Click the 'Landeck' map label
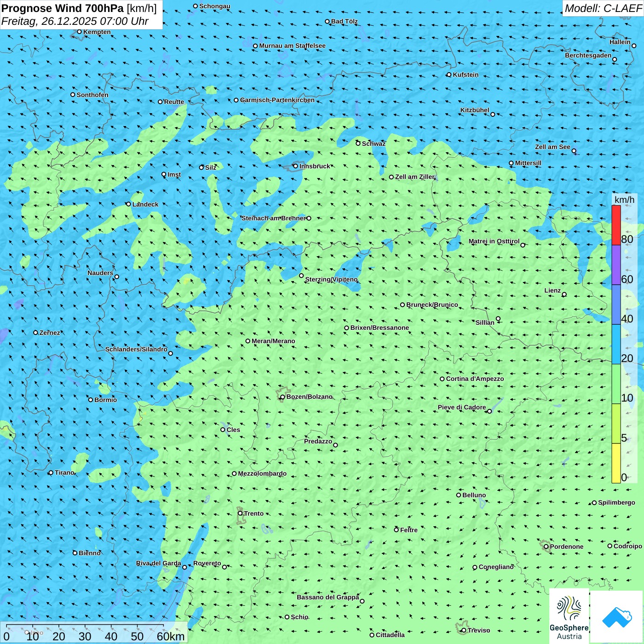The height and width of the screenshot is (644, 644). pos(145,205)
